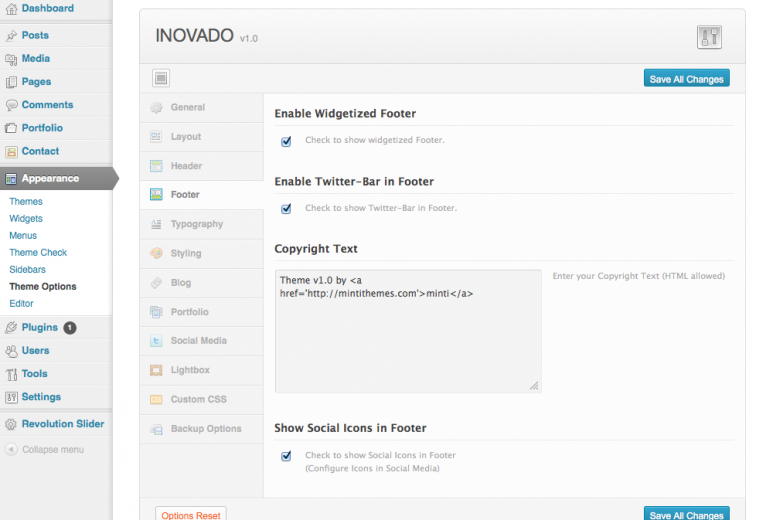Toggle the Twitter-Bar in Footer checkbox

click(x=286, y=209)
